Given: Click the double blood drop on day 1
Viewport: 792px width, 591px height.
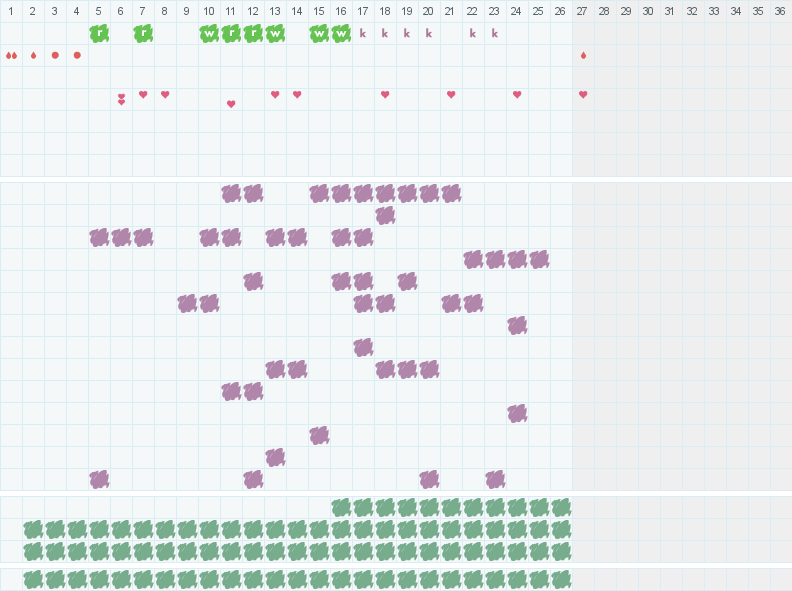Looking at the screenshot, I should pos(12,56).
